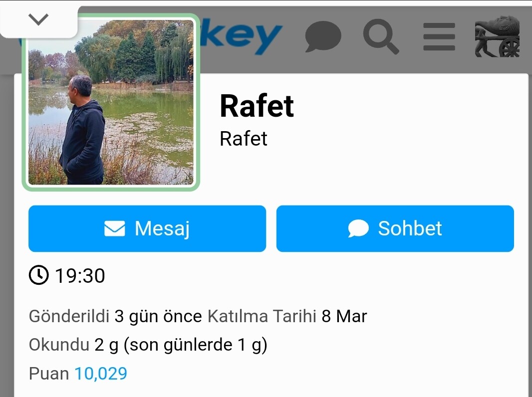
Task: Click the Katılma Tarihi 8 Mar date
Action: click(287, 316)
